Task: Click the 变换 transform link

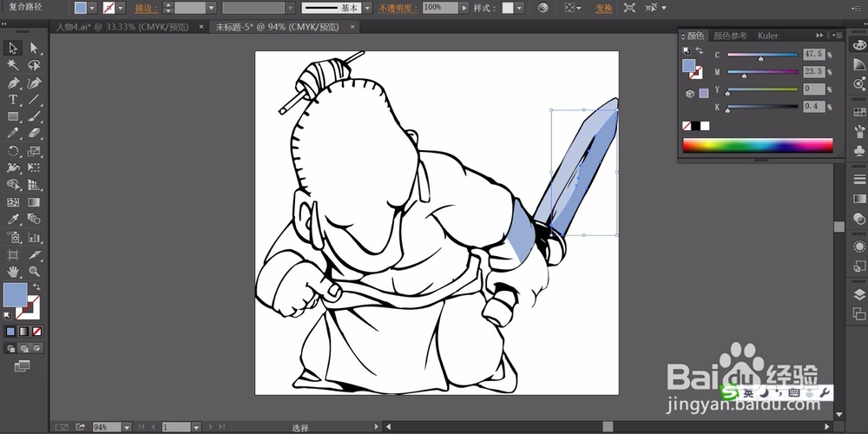Action: [604, 9]
